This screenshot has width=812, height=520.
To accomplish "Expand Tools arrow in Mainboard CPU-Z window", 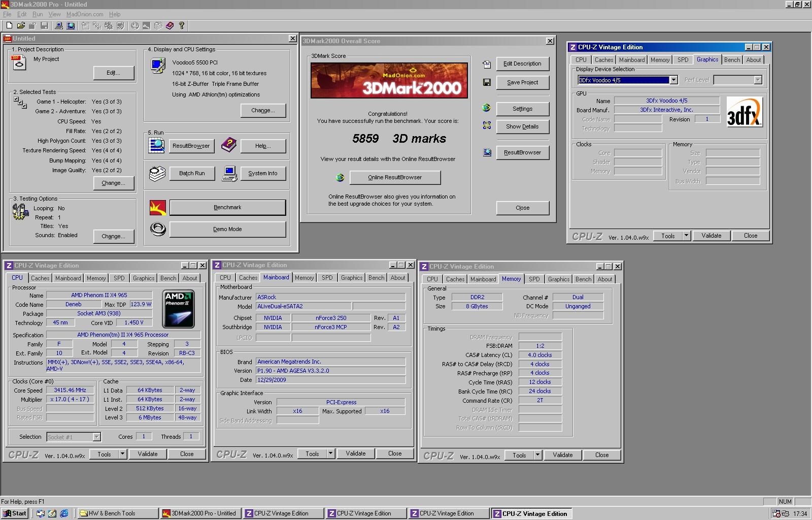I will pos(330,453).
